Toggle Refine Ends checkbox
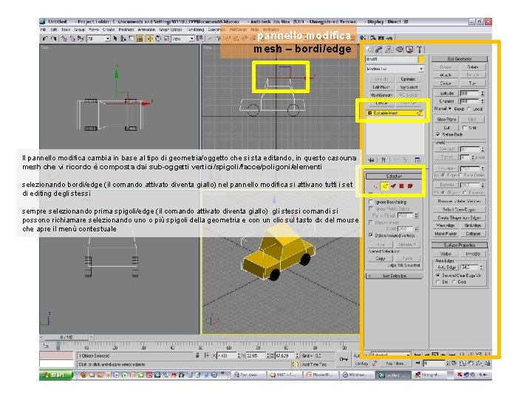 [437, 134]
